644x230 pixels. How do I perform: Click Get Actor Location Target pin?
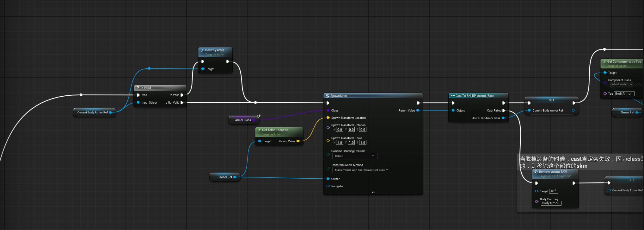[x=260, y=141]
